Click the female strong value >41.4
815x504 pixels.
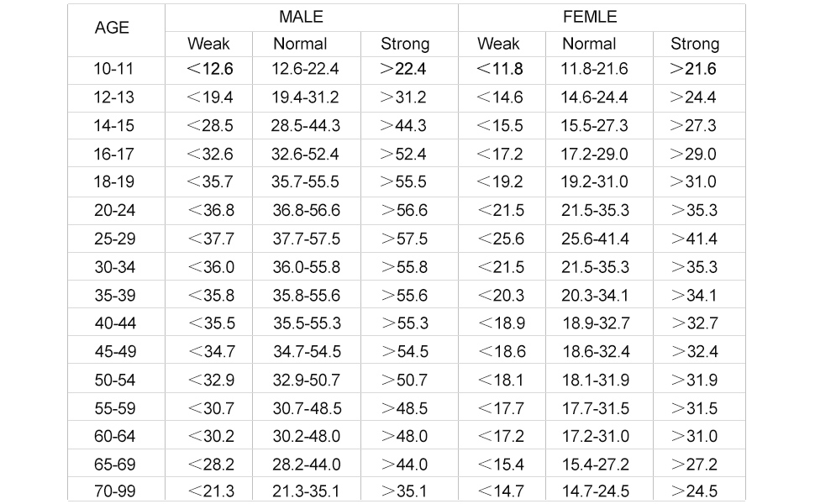click(x=694, y=239)
